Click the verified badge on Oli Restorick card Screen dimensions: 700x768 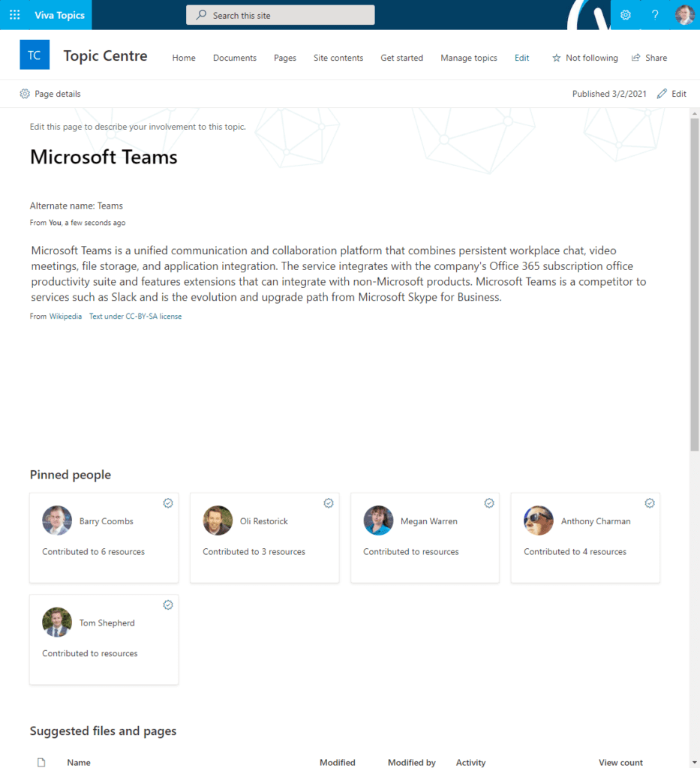(329, 503)
